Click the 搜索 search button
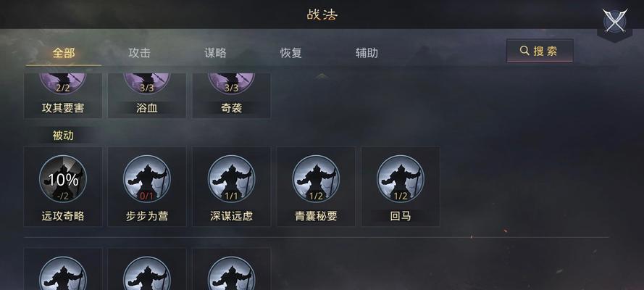 tap(540, 51)
